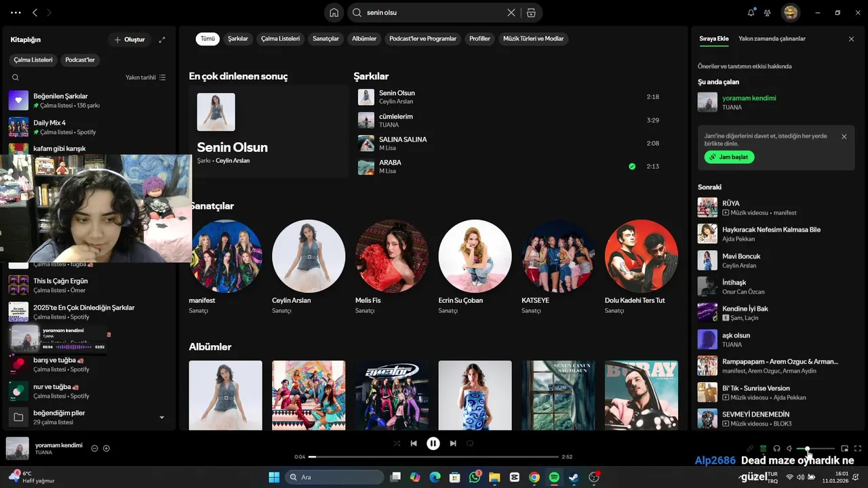Open the Ceylin Arslan link in the top result

coord(233,161)
